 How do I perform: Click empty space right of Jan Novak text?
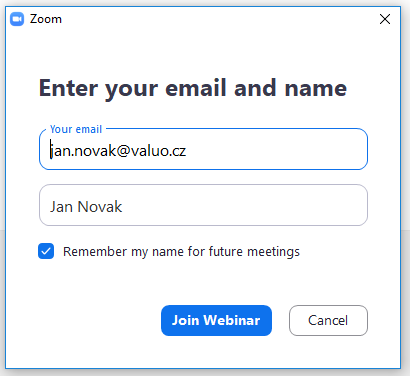point(243,205)
